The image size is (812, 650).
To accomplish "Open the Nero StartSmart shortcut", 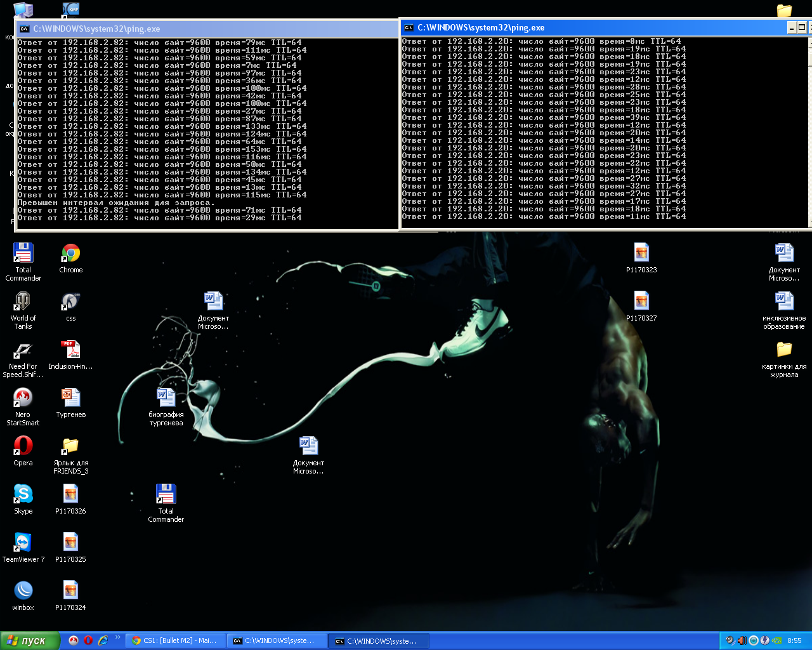I will [x=23, y=399].
